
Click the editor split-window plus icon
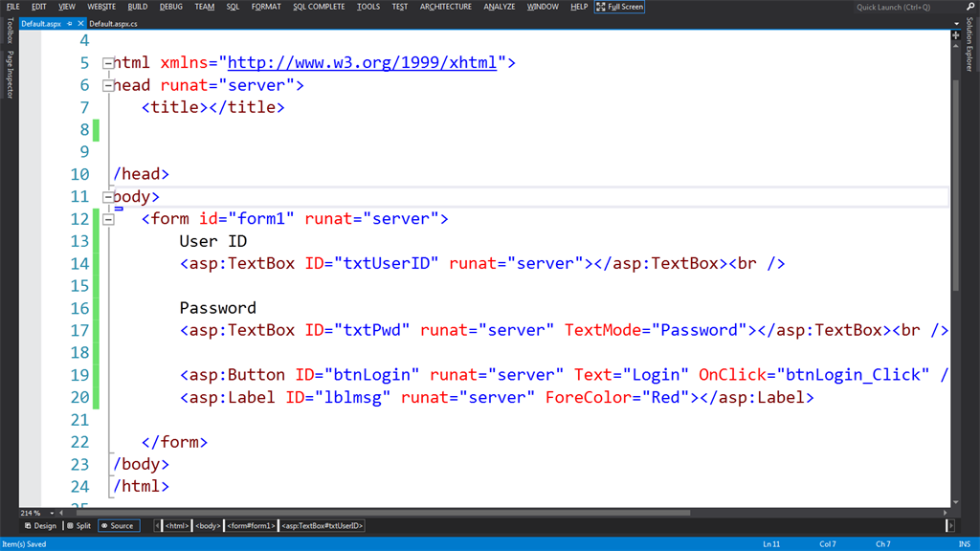click(955, 36)
